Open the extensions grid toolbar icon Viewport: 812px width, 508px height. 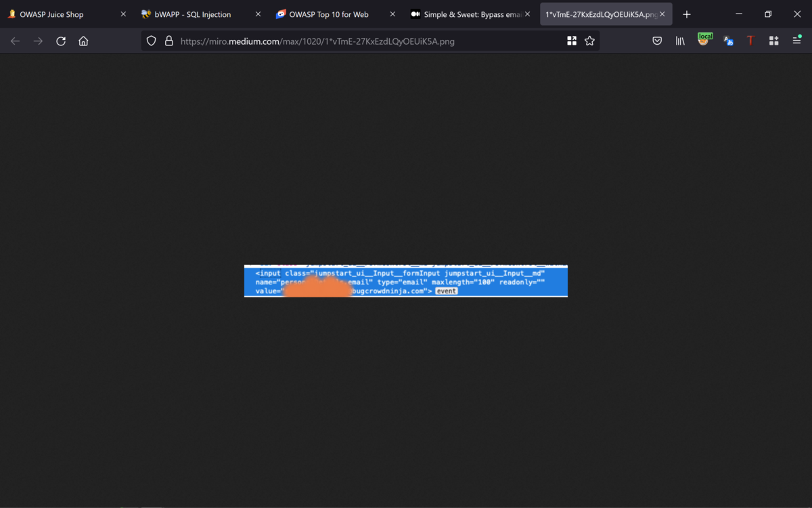click(x=773, y=41)
